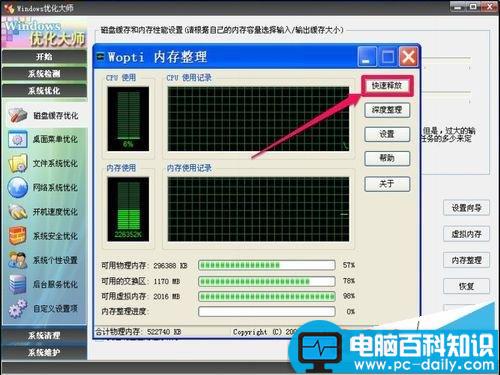Viewport: 500px width, 375px height.
Task: Click the 深度整理 button
Action: 387,110
